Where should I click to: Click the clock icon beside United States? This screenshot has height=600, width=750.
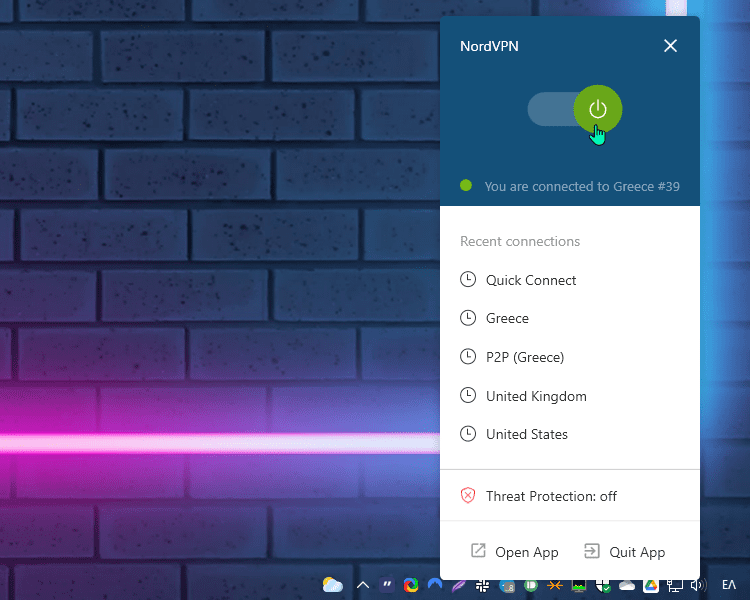468,433
